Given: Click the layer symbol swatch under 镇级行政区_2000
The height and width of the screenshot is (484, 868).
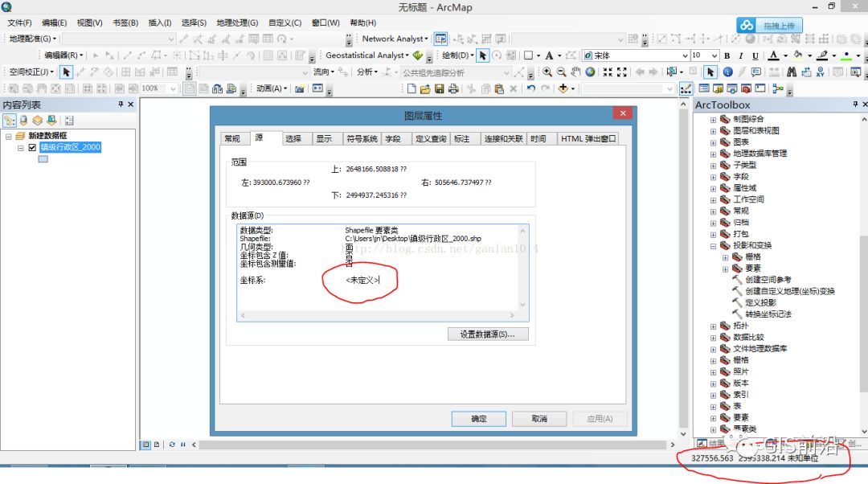Looking at the screenshot, I should pos(43,159).
